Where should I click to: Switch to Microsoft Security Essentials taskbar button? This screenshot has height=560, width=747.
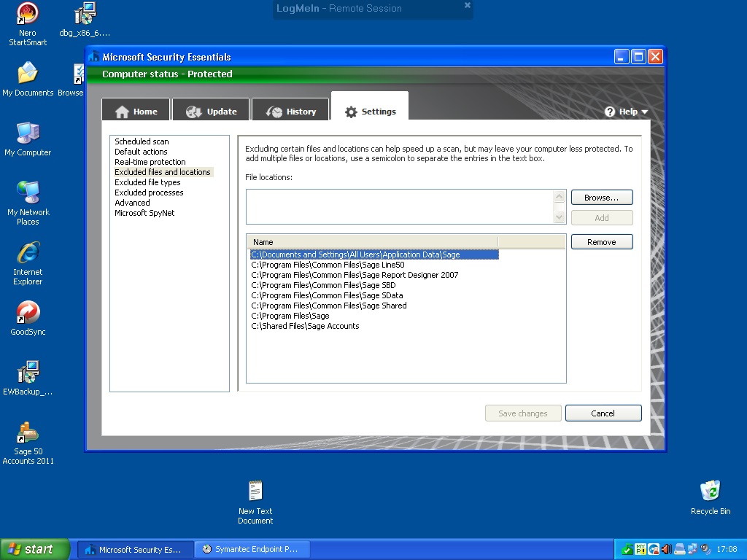pyautogui.click(x=135, y=550)
